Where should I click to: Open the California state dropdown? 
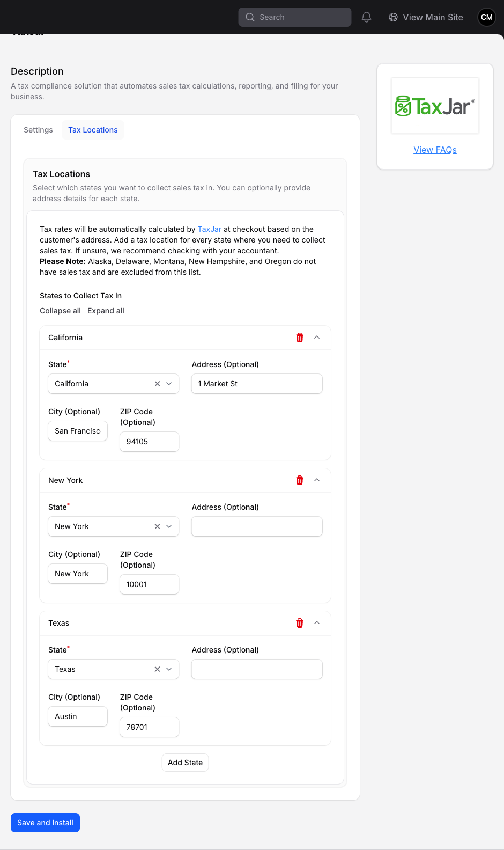[x=169, y=384]
